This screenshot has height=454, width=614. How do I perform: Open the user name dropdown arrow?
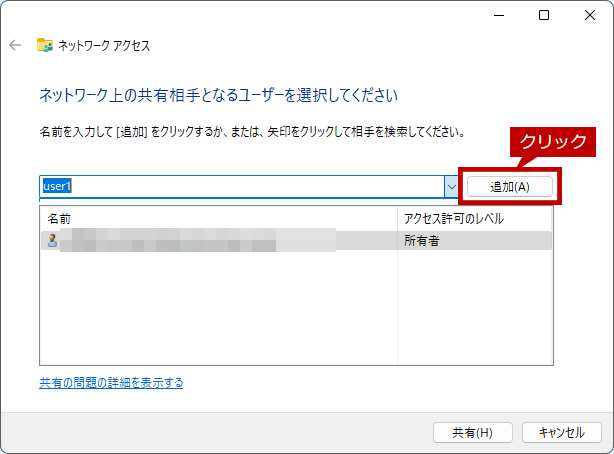[x=451, y=186]
